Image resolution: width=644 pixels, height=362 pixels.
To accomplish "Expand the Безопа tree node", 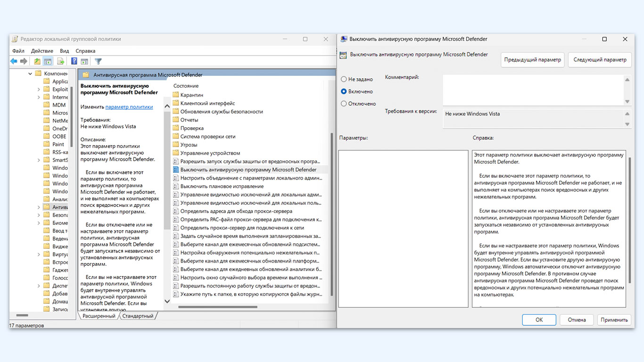I will point(39,215).
